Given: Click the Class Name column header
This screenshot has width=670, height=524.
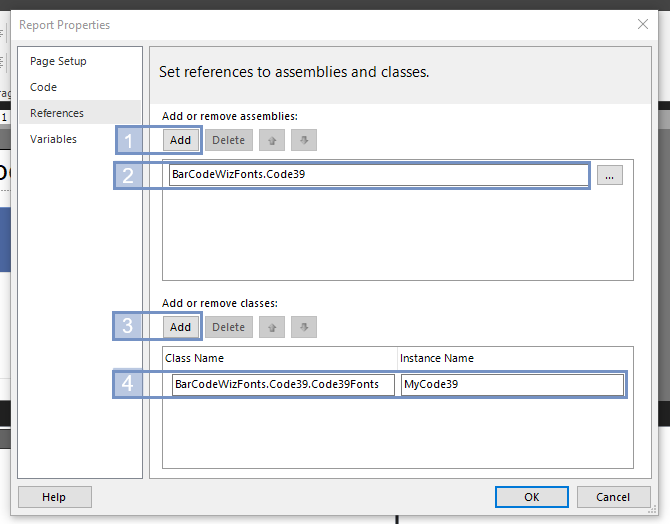Looking at the screenshot, I should [x=280, y=358].
